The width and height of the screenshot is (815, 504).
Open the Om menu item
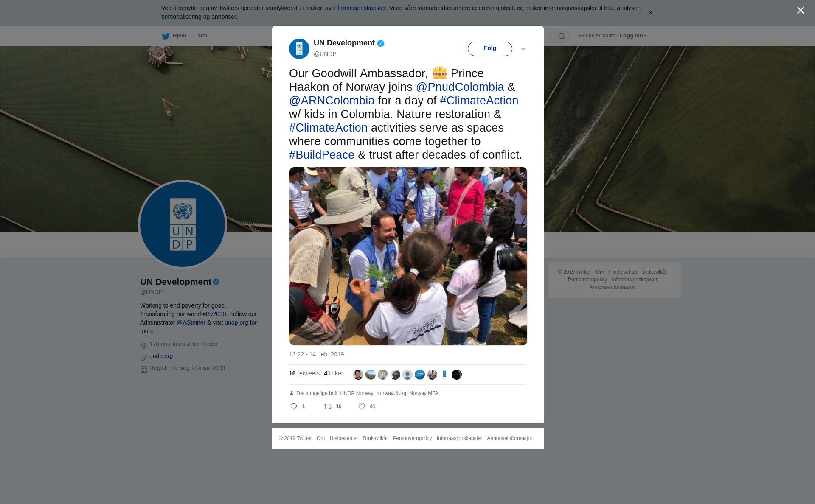[x=202, y=36]
